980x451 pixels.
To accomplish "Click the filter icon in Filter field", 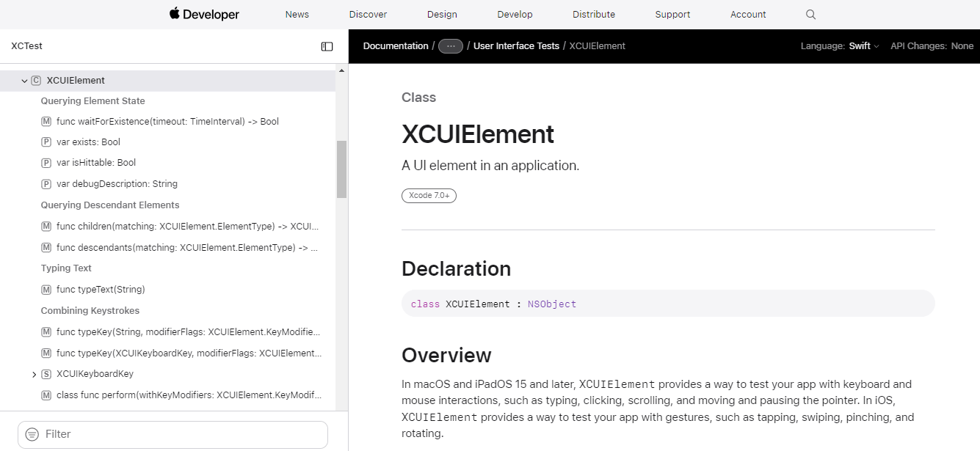I will [32, 434].
